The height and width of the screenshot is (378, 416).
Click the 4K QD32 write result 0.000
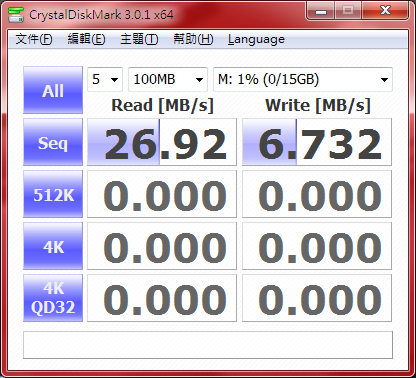(x=317, y=298)
